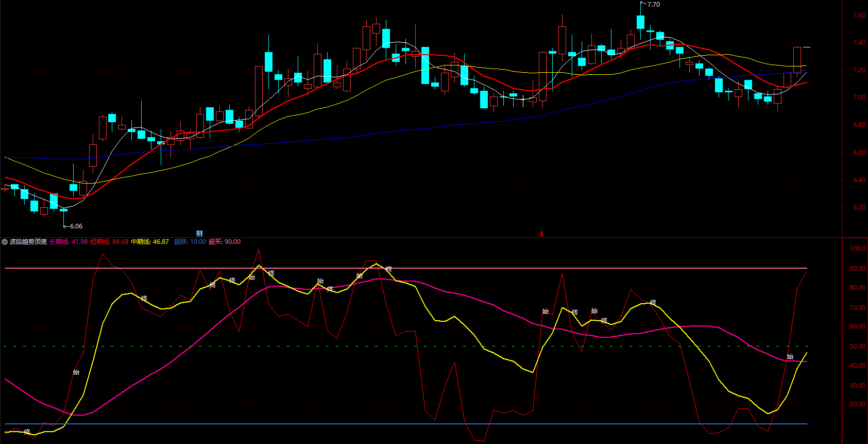Select the 短期线: 88.68 value label

click(109, 242)
